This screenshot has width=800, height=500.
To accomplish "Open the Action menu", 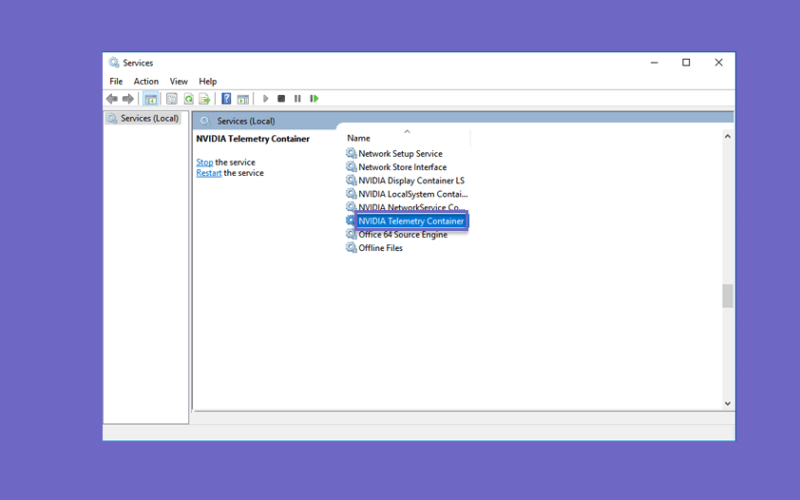I will coord(146,81).
